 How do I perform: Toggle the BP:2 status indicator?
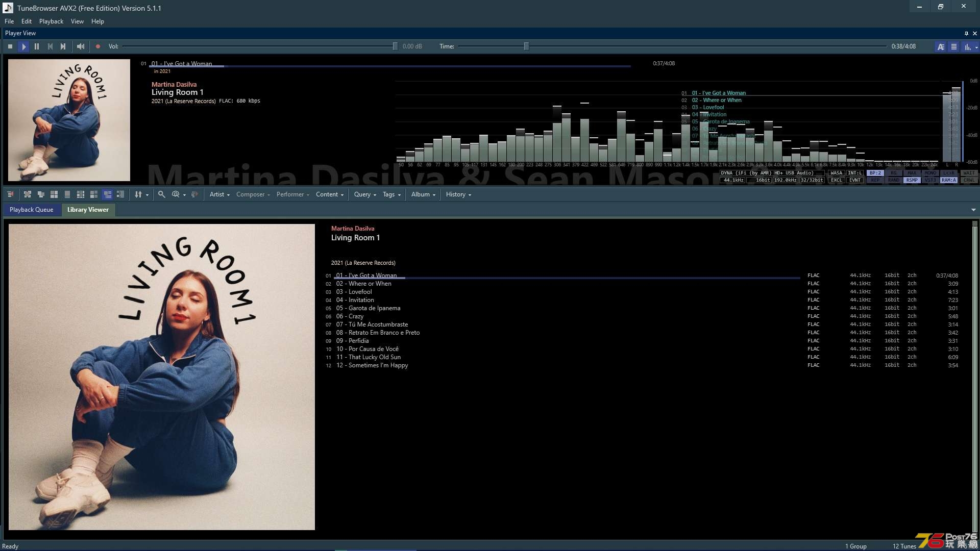(x=875, y=173)
